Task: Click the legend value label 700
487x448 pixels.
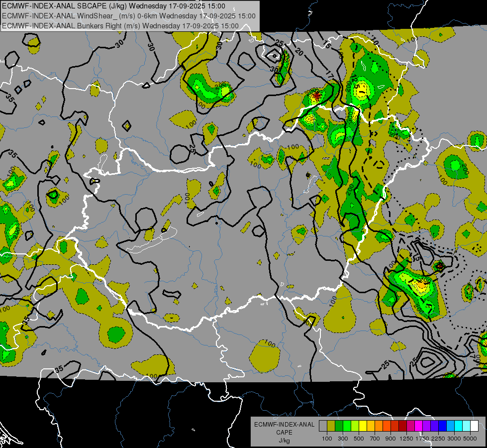Action: click(375, 439)
